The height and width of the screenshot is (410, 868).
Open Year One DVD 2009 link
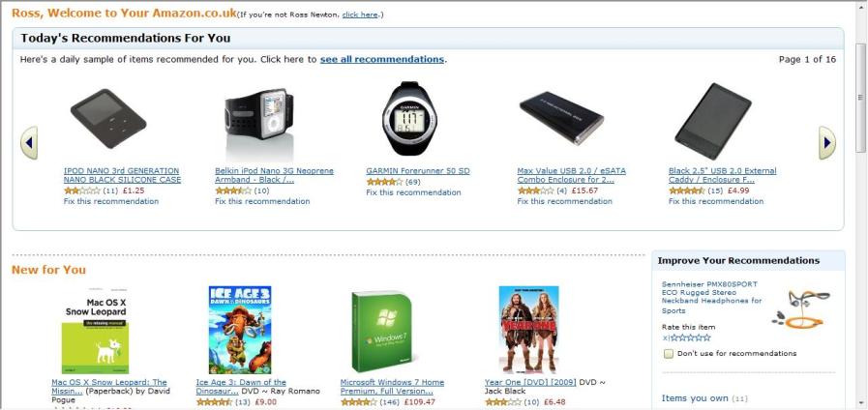[530, 382]
